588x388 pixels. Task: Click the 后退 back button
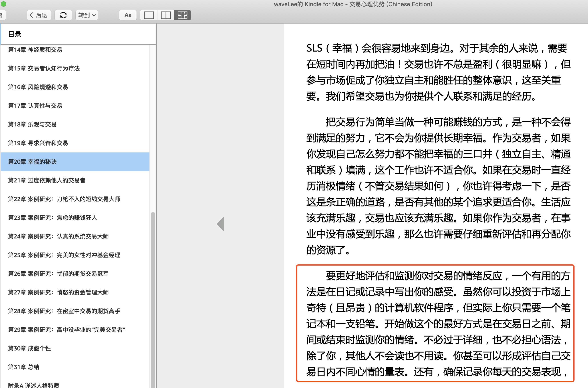tap(39, 15)
